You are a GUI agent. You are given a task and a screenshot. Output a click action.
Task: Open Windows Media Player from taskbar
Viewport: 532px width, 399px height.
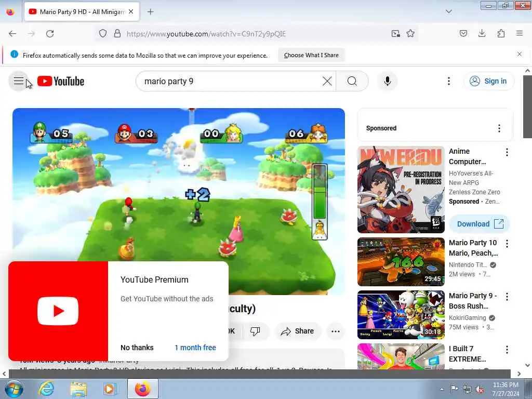110,389
